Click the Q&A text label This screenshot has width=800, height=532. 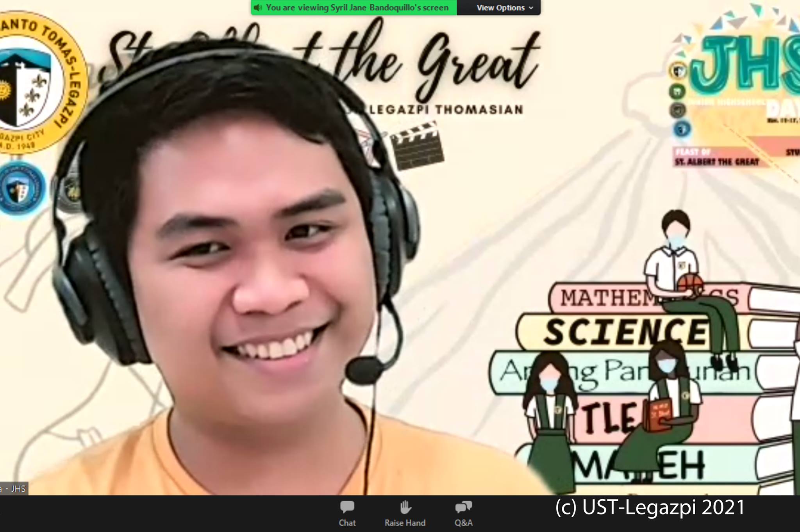[x=463, y=523]
